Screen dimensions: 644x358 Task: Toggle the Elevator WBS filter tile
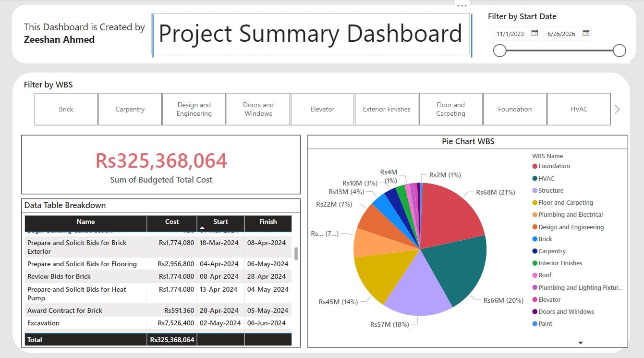point(323,109)
